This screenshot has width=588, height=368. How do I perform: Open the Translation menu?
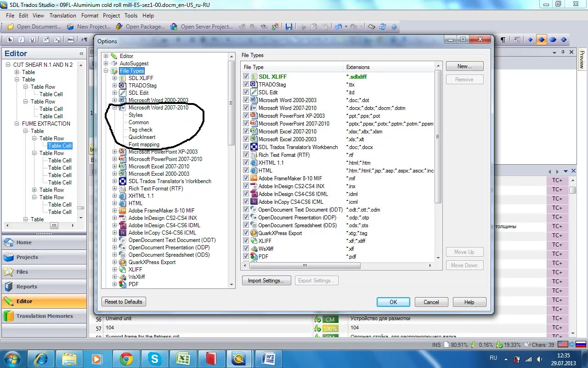tap(63, 15)
